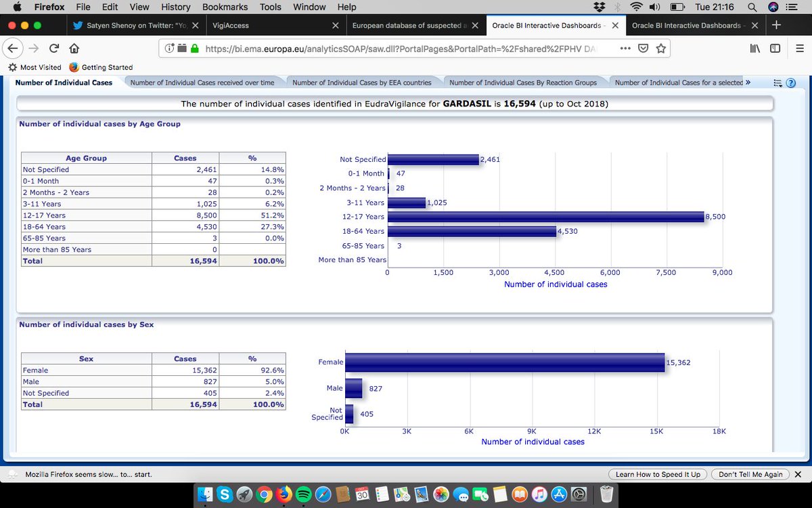Viewport: 812px width, 508px height.
Task: Click Learn How to Speed It Up
Action: tap(658, 474)
